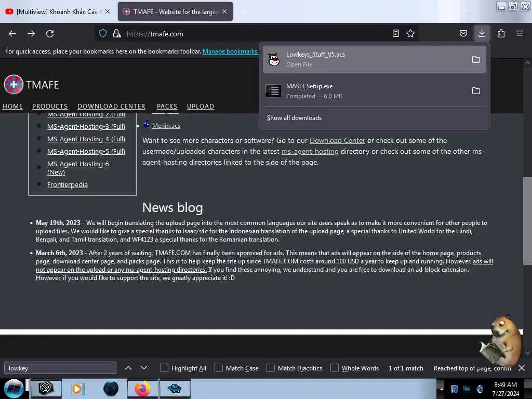This screenshot has height=399, width=532.
Task: Enable the Match Case checkbox
Action: [219, 368]
